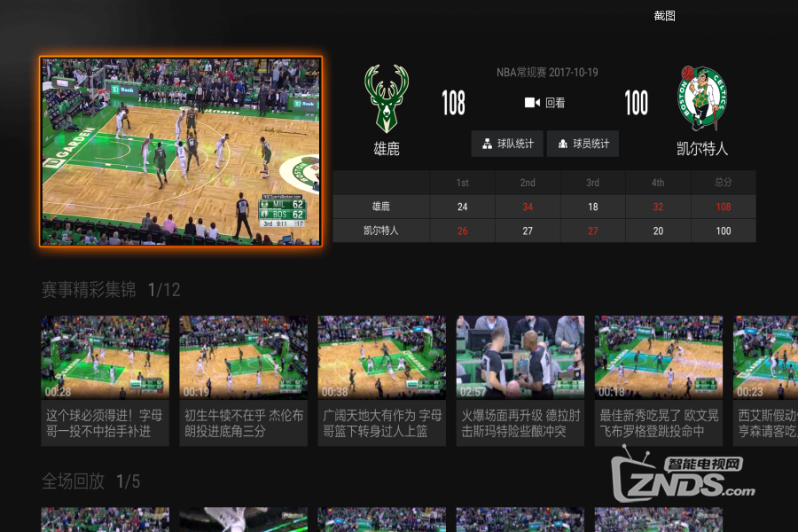Click the 总分 column header
798x532 pixels.
click(724, 183)
